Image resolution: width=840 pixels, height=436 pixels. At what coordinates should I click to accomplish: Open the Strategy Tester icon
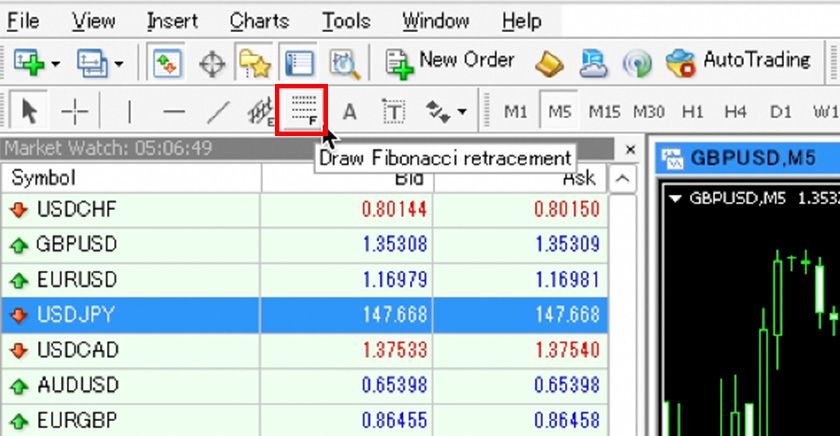click(345, 64)
